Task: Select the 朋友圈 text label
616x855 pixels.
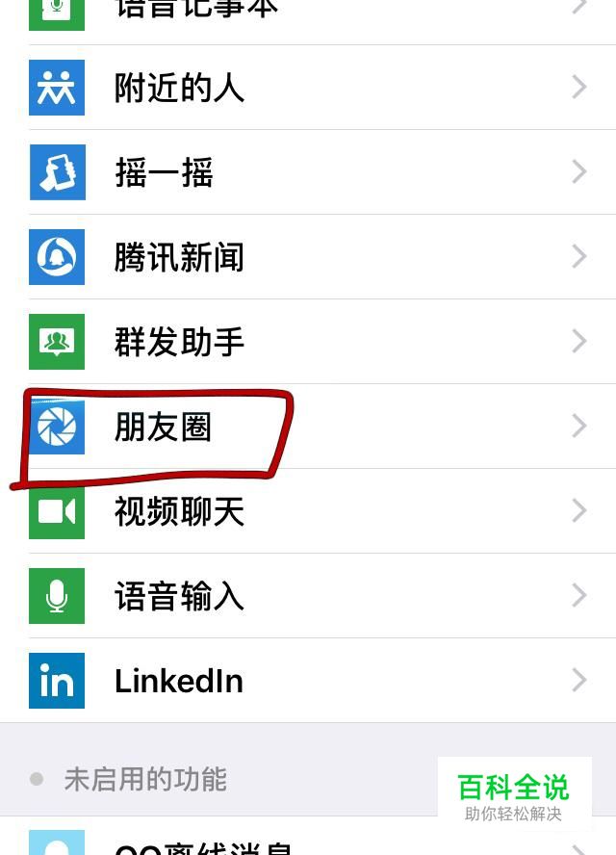Action: click(163, 427)
